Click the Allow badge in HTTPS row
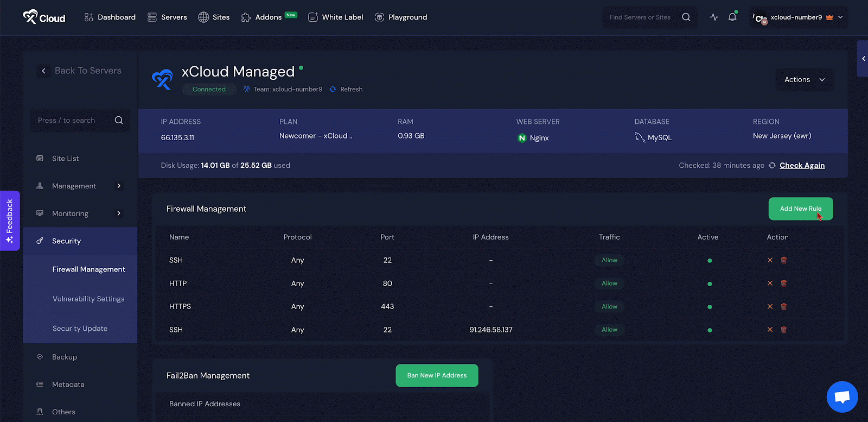The height and width of the screenshot is (422, 868). pyautogui.click(x=609, y=306)
